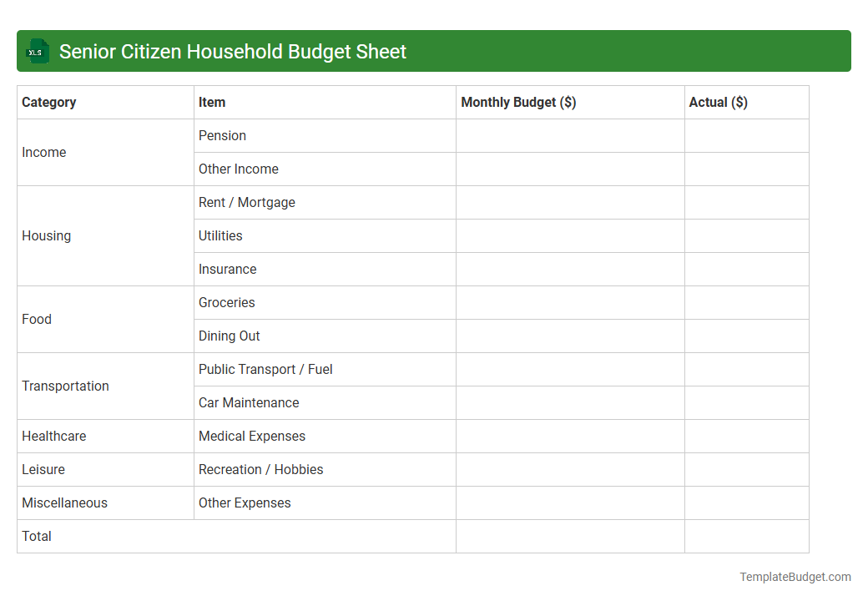Click the Income category label

[x=43, y=152]
